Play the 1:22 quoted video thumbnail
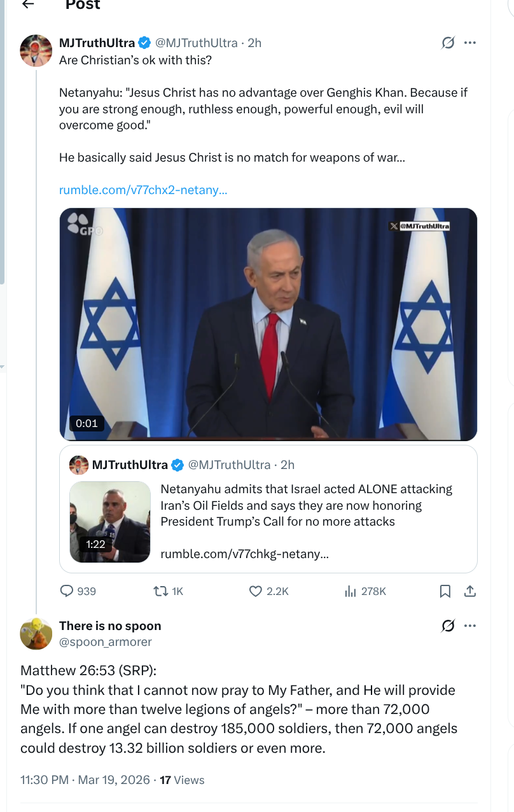514x812 pixels. pyautogui.click(x=109, y=522)
